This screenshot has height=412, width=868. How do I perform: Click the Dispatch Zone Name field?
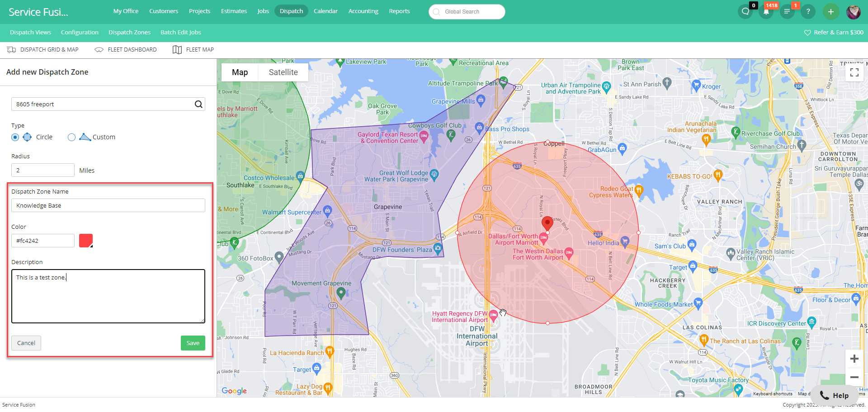(108, 205)
